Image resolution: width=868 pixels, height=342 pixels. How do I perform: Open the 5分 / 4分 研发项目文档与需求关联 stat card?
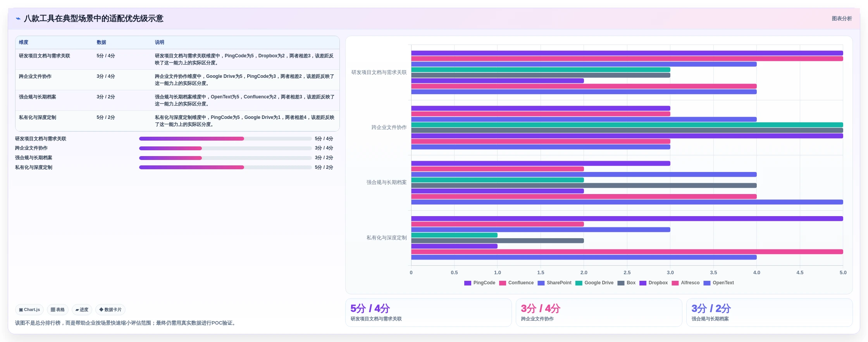(x=429, y=313)
